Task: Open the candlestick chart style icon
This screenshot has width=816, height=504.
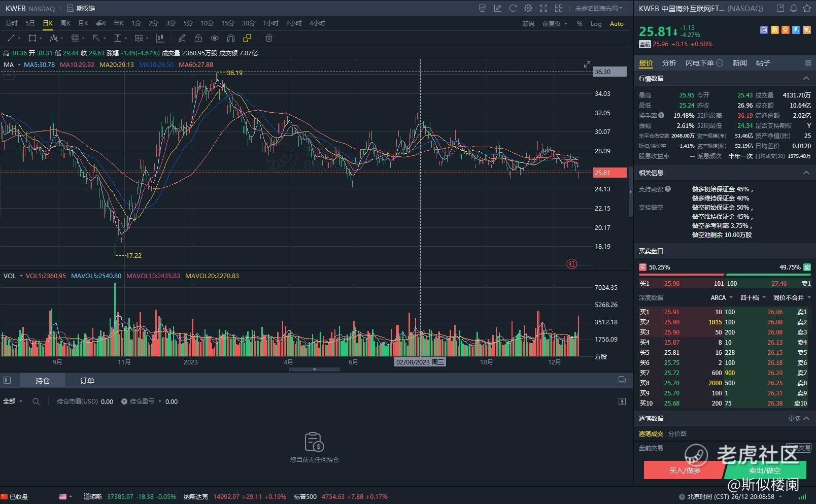Action: (x=160, y=38)
